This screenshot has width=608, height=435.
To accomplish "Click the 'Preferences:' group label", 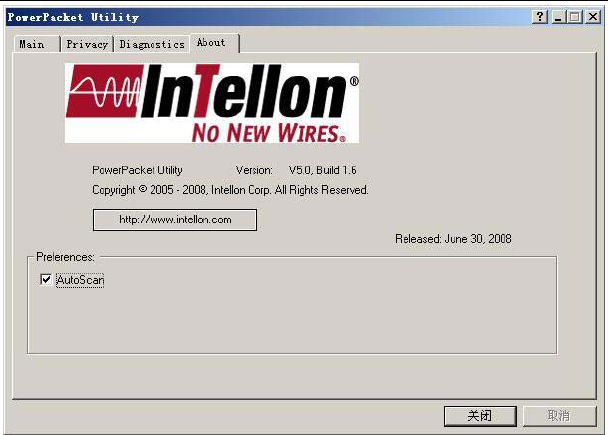I will click(x=65, y=257).
